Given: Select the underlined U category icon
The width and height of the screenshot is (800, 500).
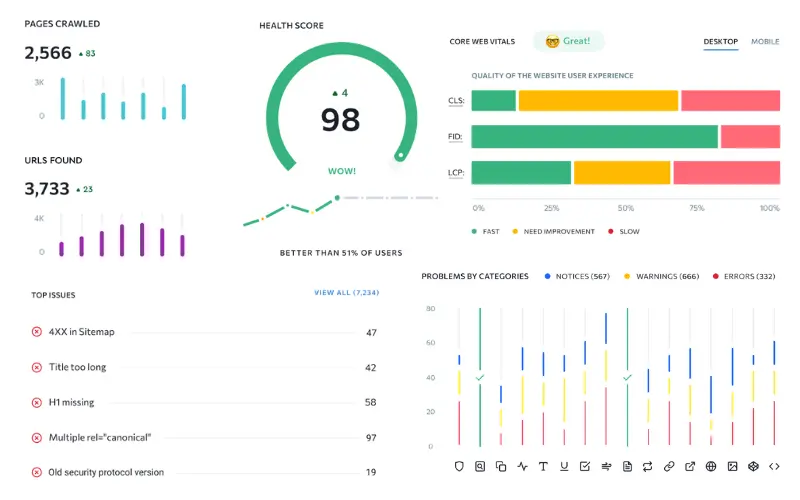Looking at the screenshot, I should click(564, 466).
